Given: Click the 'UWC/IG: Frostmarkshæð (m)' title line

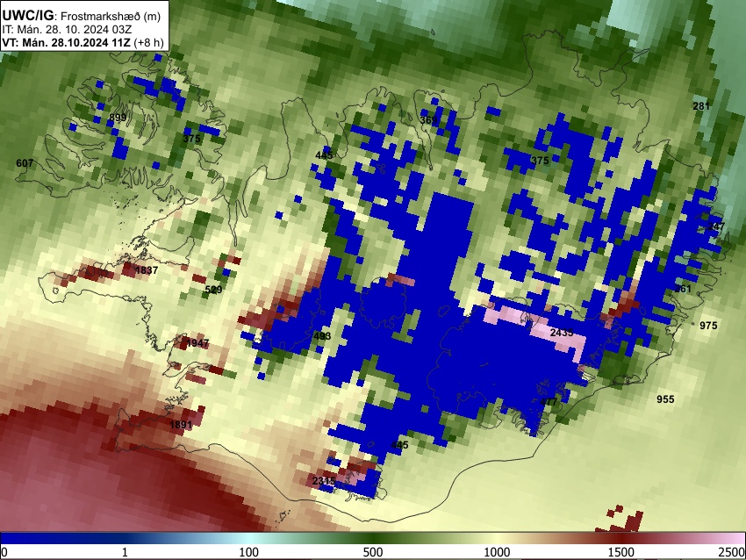Looking at the screenshot, I should click(82, 16).
